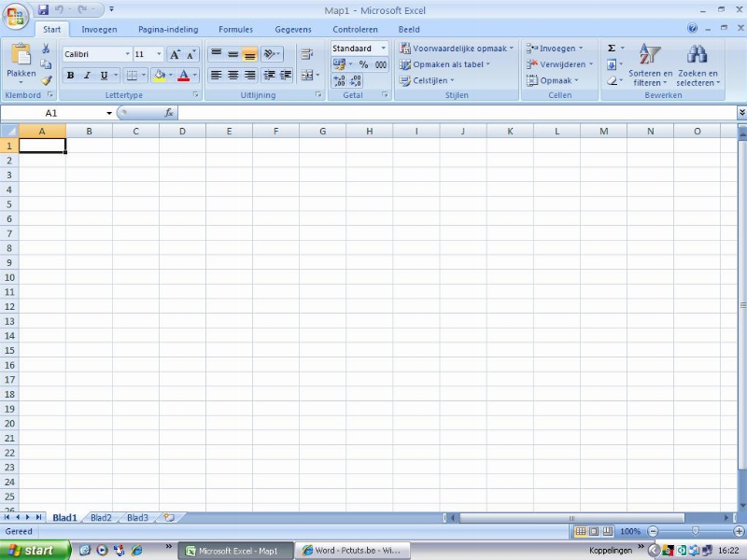The image size is (747, 560).
Task: Toggle bold formatting
Action: (70, 76)
